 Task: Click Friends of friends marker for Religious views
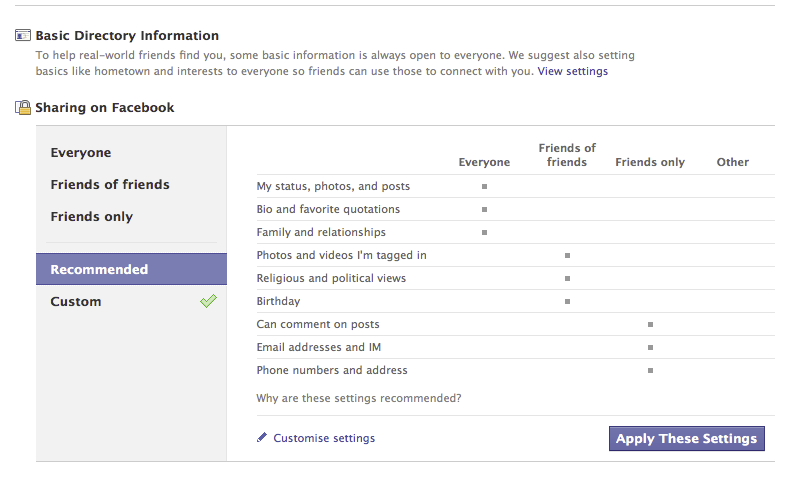[x=567, y=278]
